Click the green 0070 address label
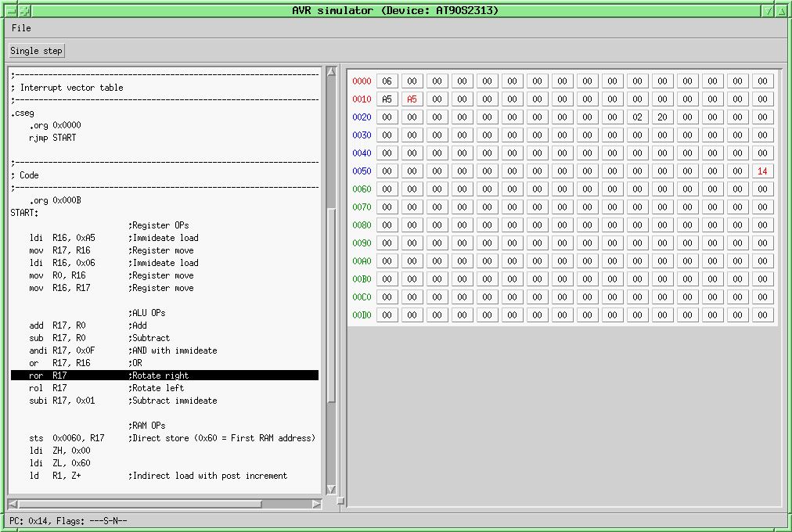 click(x=362, y=207)
